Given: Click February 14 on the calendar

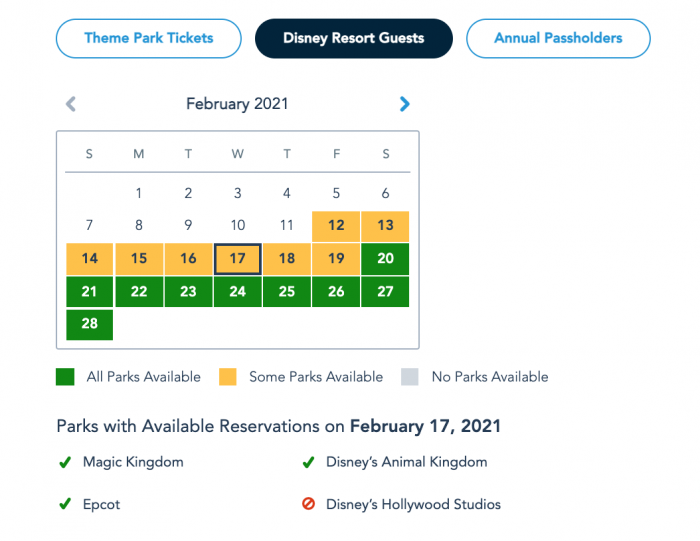Looking at the screenshot, I should pos(90,259).
